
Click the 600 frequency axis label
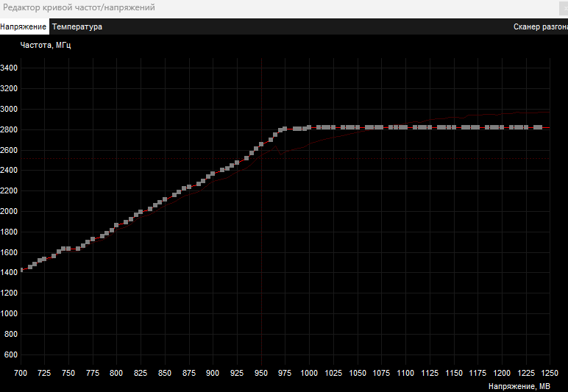coord(11,354)
